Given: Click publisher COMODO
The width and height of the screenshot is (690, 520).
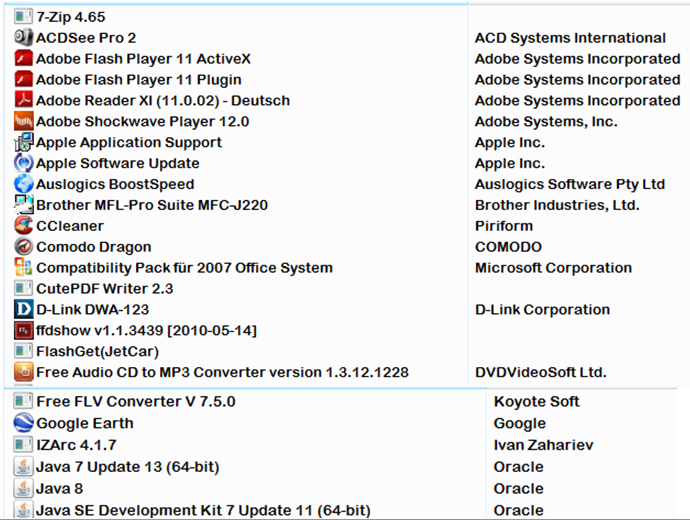Looking at the screenshot, I should tap(508, 247).
